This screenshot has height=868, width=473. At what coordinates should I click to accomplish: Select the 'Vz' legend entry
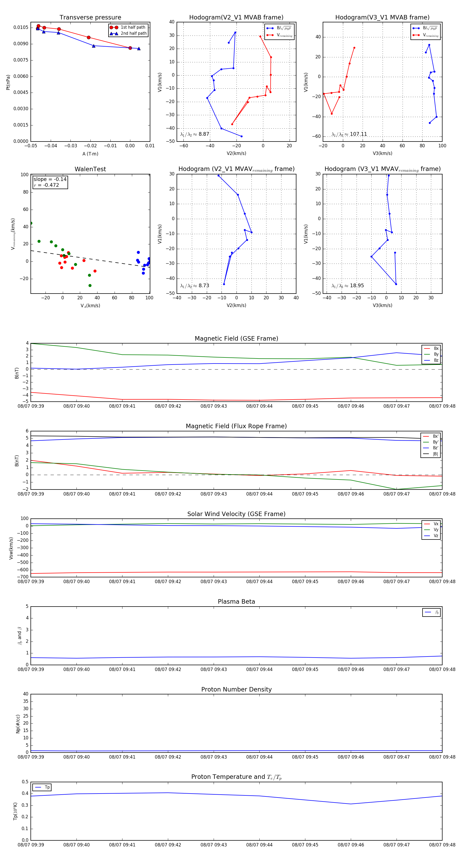pos(431,536)
